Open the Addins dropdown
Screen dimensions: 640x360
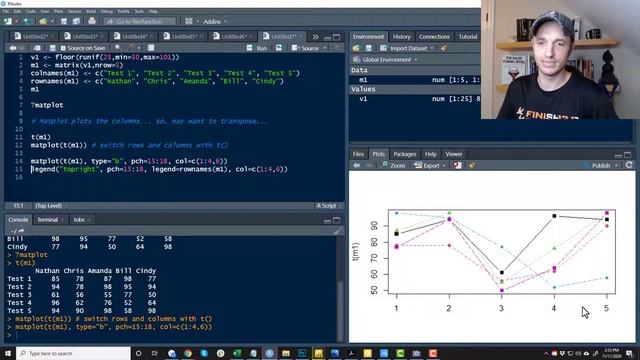pos(215,21)
